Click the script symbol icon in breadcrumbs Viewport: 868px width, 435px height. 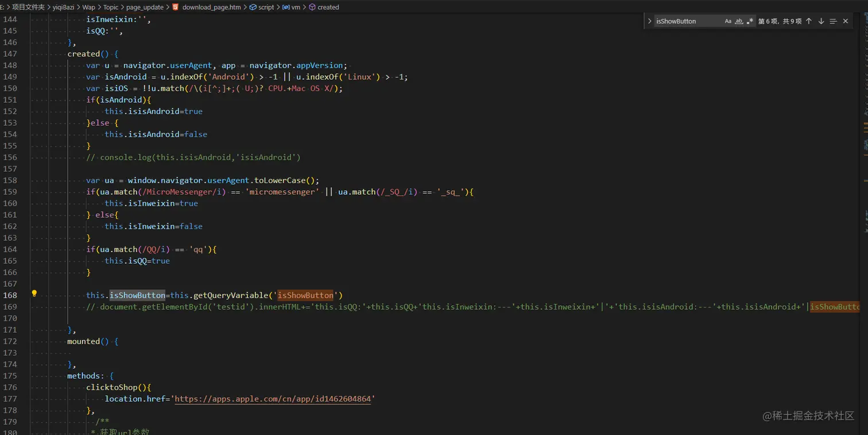coord(253,7)
